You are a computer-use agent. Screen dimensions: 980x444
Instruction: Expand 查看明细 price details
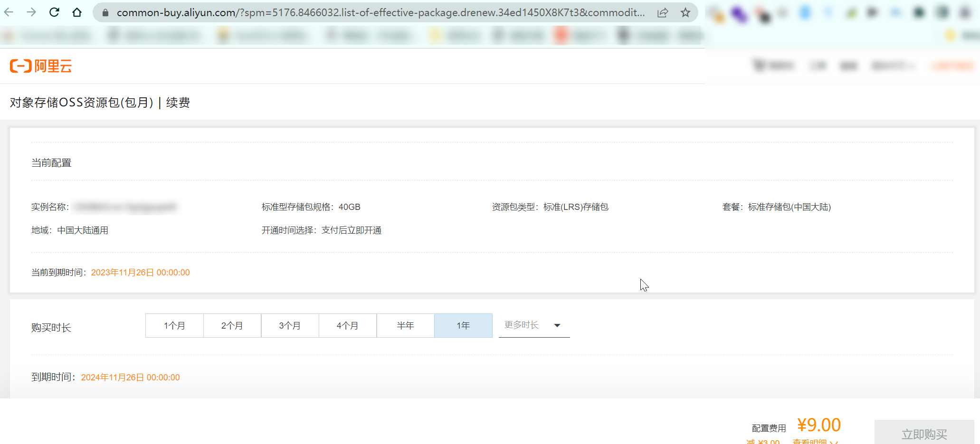click(x=815, y=442)
